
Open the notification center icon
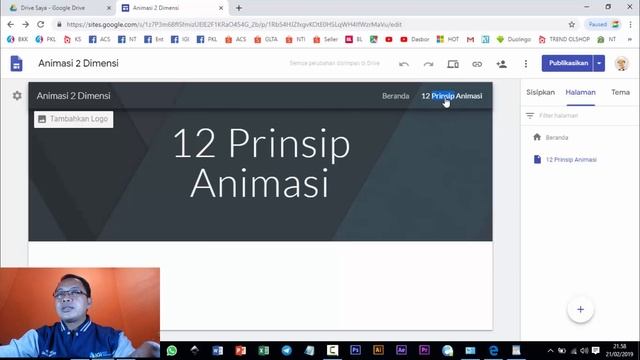596,351
